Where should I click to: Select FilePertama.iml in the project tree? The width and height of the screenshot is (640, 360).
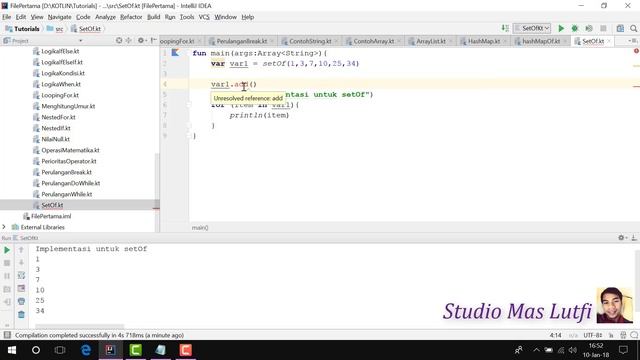point(51,216)
